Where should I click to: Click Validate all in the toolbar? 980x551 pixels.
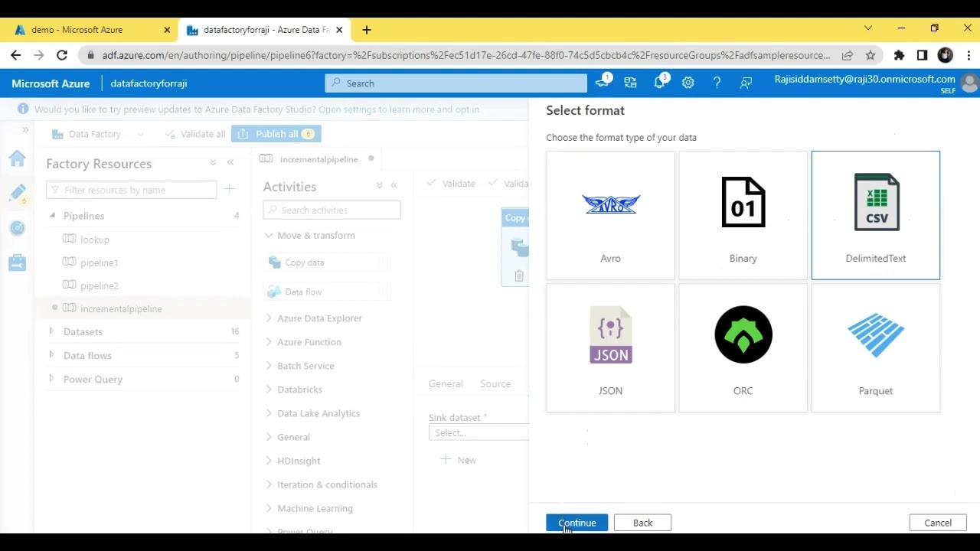[195, 134]
